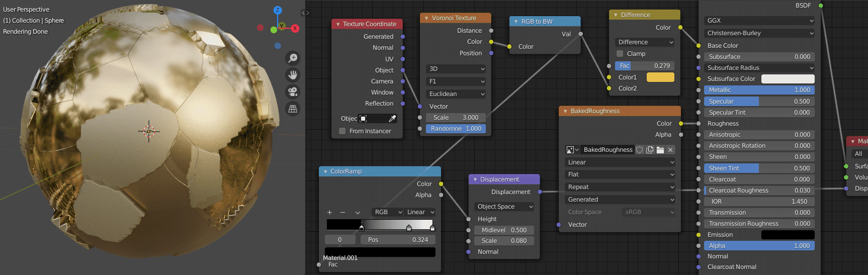Select the middle ColorRamp stop marker
Screen dimensions: 868x275
point(409,228)
